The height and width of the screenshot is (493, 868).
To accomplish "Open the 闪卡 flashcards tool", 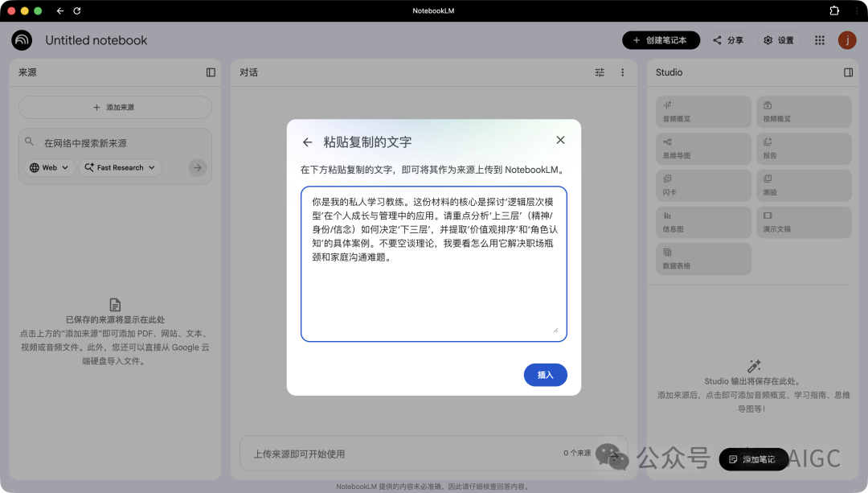I will pyautogui.click(x=703, y=185).
